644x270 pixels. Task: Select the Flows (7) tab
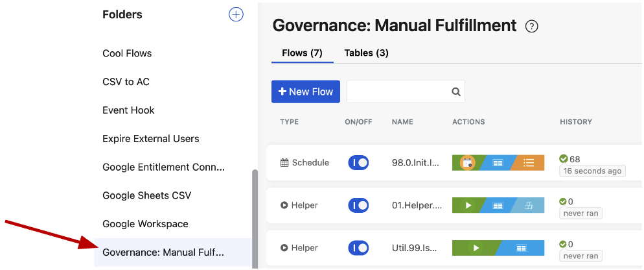click(302, 53)
